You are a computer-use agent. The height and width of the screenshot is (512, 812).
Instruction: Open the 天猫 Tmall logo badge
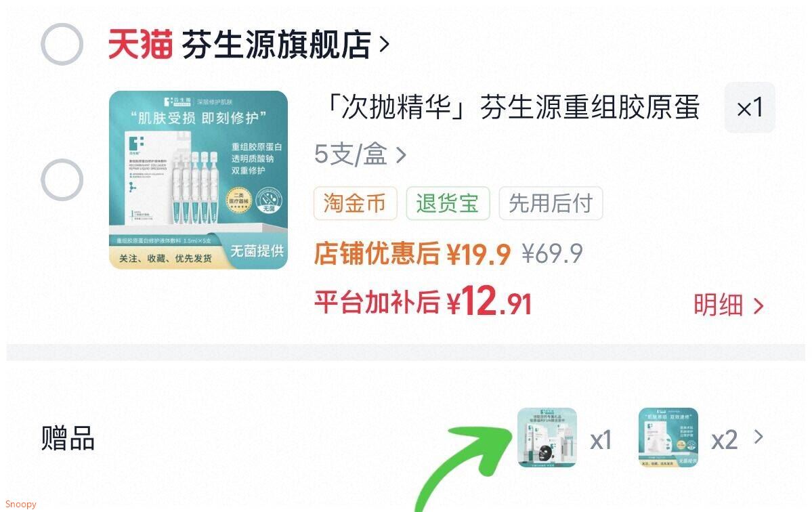140,45
